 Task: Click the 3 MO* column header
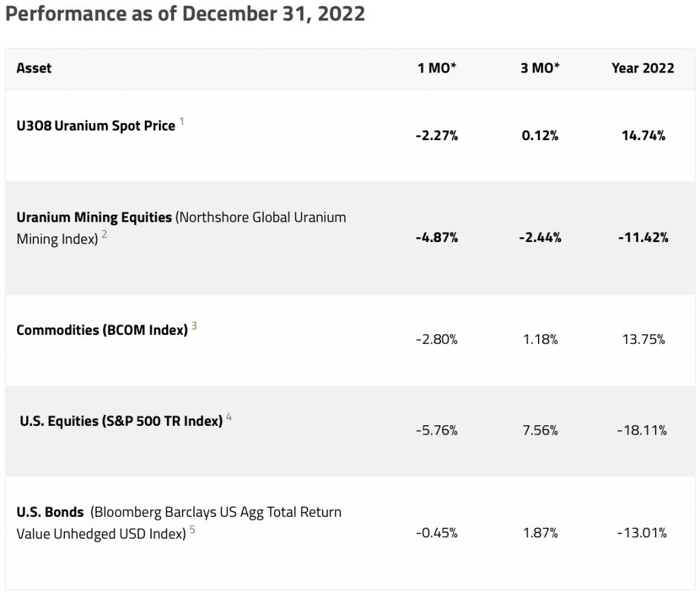539,68
